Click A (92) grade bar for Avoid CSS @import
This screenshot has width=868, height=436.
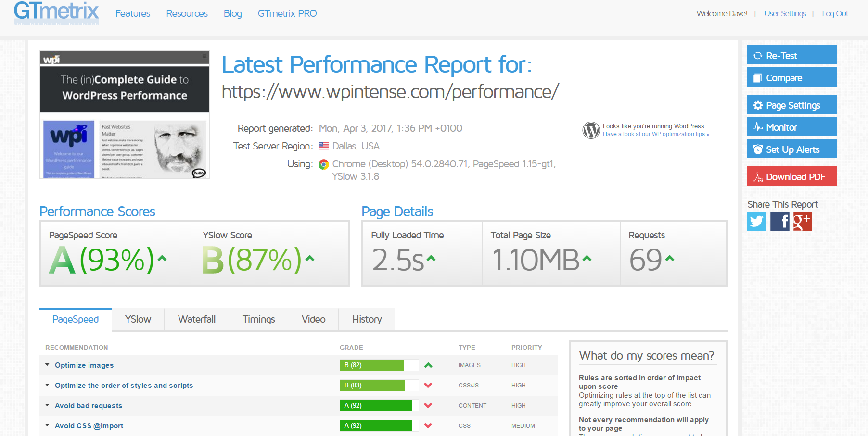click(379, 426)
